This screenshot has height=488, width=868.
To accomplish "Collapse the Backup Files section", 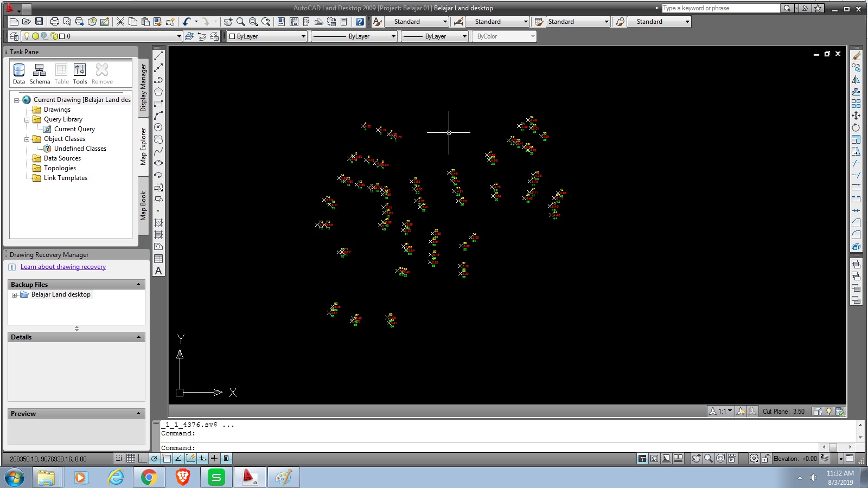I will [x=138, y=284].
